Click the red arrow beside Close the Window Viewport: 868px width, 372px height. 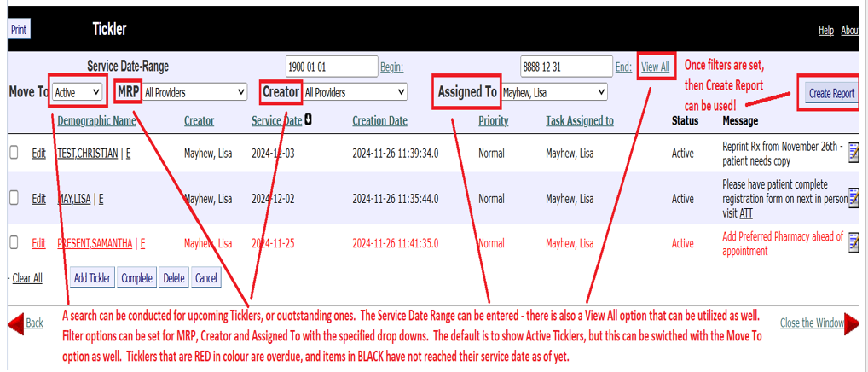(x=852, y=323)
